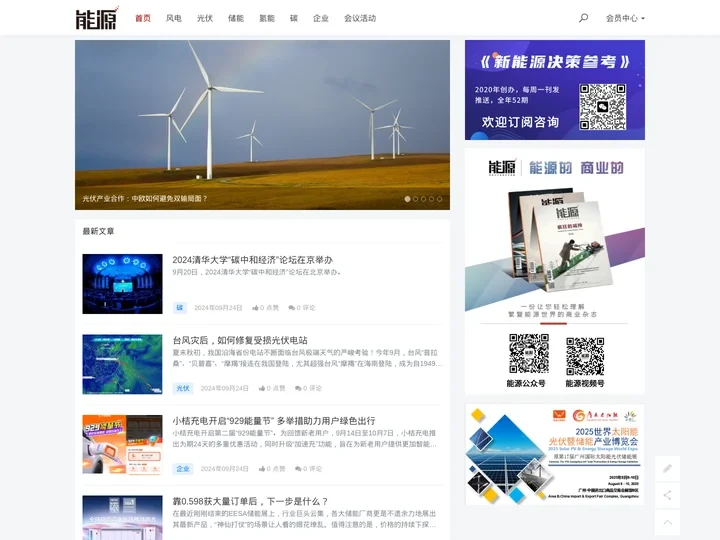Click date 2024年09月24日 on 清华大学 article
This screenshot has width=720, height=540.
(218, 308)
